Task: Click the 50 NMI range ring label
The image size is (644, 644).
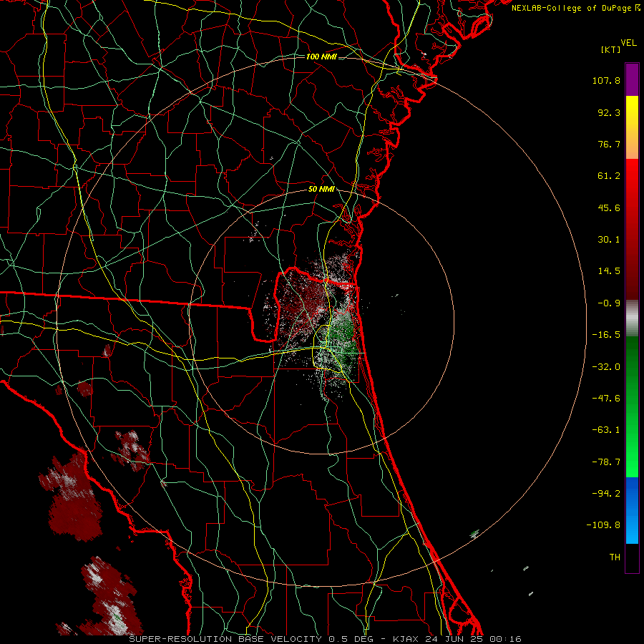Action: (321, 190)
